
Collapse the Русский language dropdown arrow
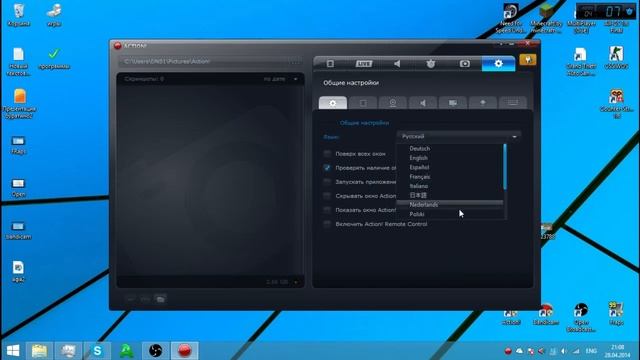click(x=514, y=137)
